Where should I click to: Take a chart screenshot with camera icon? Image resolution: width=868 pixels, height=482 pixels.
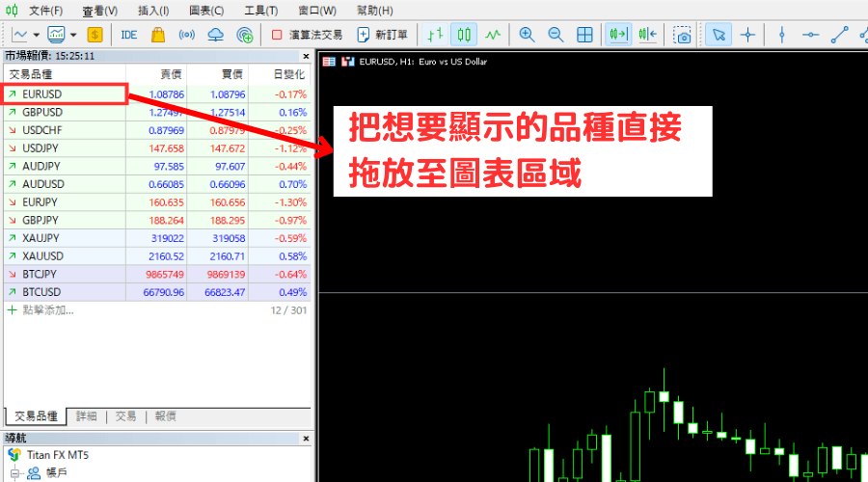[683, 35]
